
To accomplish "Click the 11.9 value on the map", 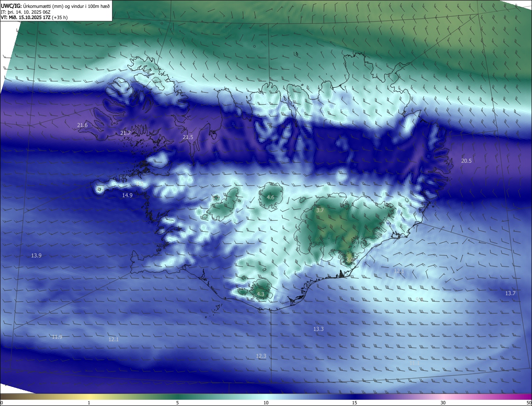I will (x=57, y=337).
